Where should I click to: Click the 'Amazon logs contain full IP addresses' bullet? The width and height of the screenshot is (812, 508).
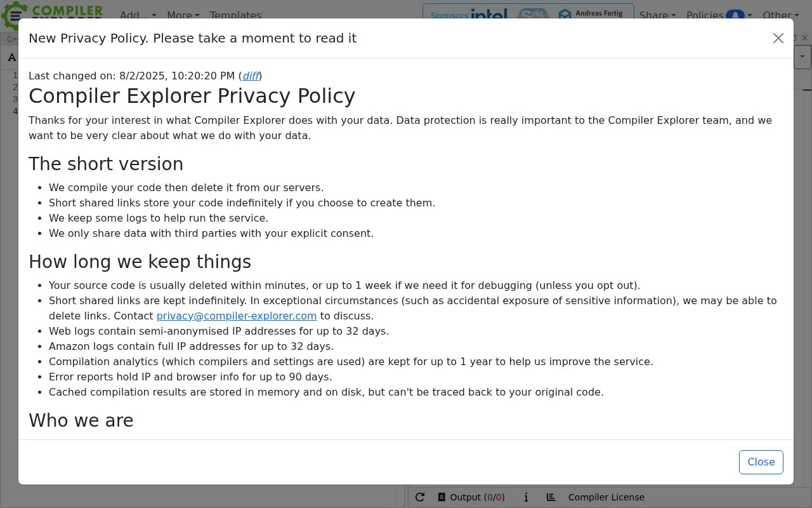point(191,347)
